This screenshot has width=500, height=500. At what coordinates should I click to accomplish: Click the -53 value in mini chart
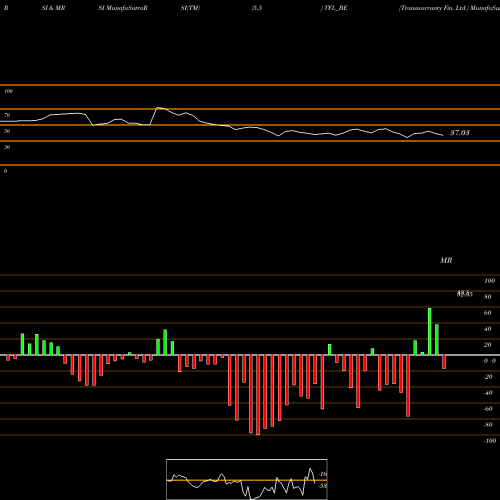click(323, 486)
